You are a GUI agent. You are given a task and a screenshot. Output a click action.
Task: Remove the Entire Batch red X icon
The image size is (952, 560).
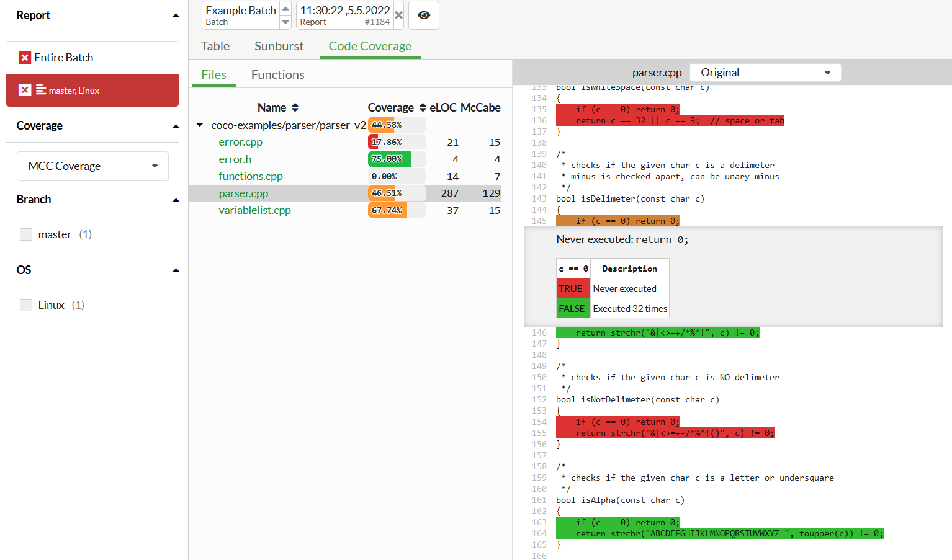(25, 58)
